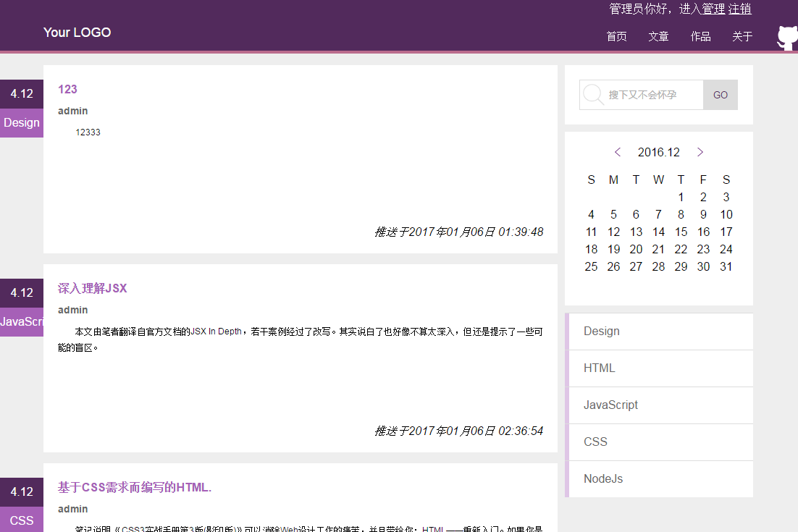The image size is (798, 532).
Task: Click the GO search button
Action: (720, 94)
